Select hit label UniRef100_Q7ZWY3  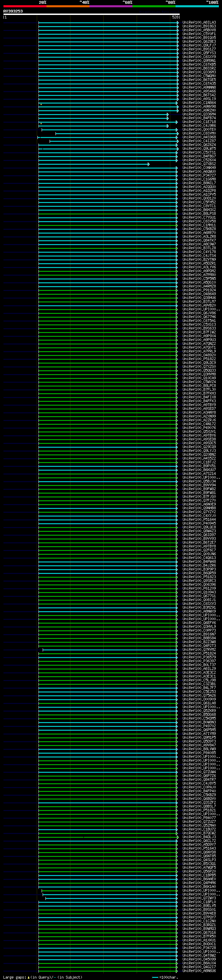199,898
